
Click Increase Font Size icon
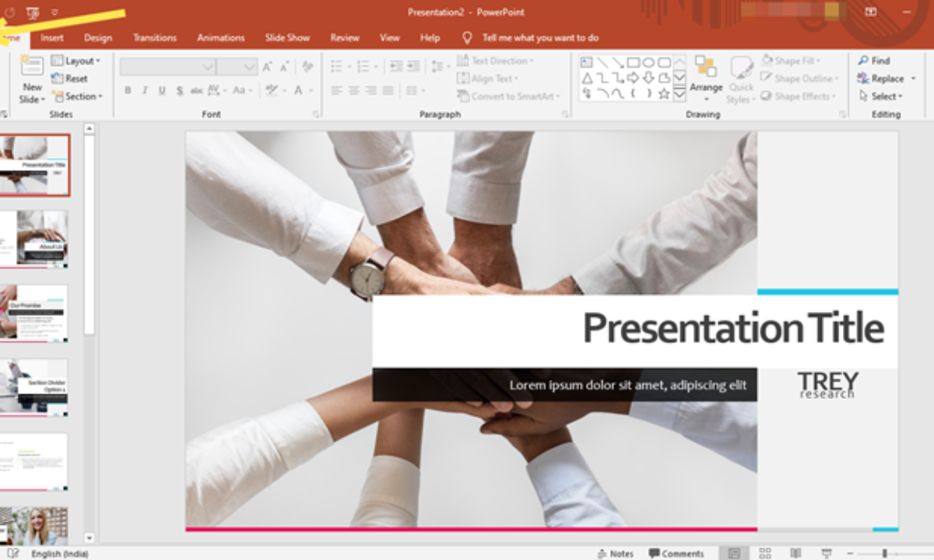pos(269,67)
